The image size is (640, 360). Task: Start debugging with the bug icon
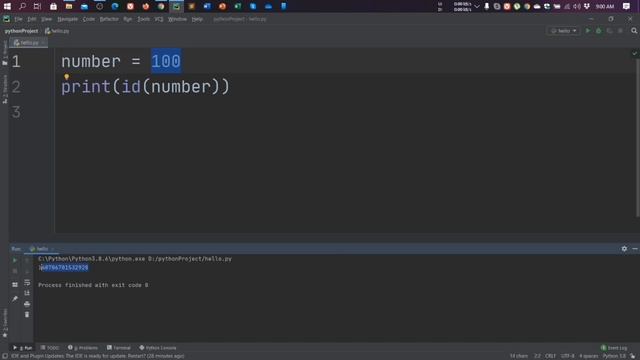tap(598, 31)
